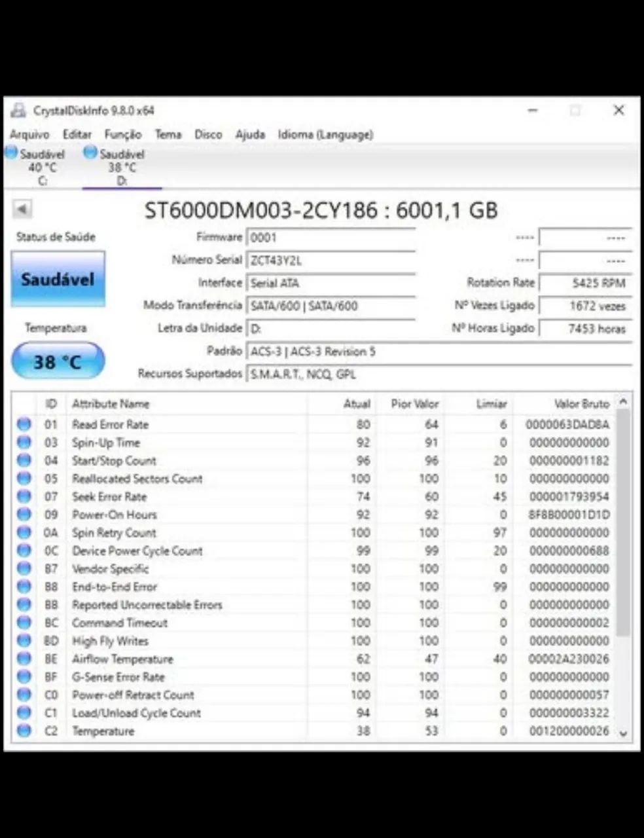The width and height of the screenshot is (644, 838).
Task: Click the status dot beside Airflow Temperature
Action: pyautogui.click(x=24, y=659)
